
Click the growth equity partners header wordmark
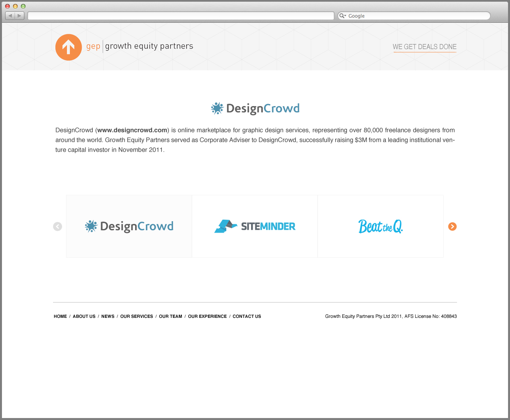click(149, 46)
